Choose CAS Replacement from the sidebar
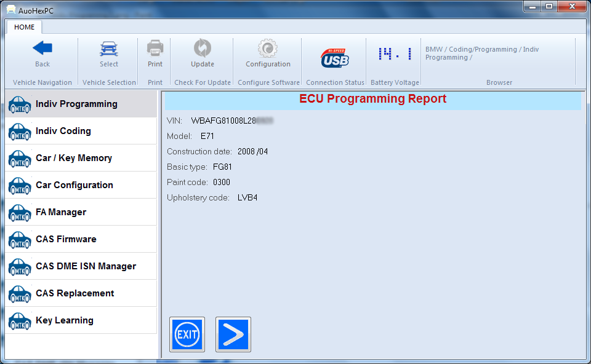Screen dimensions: 591x364 tap(81, 294)
